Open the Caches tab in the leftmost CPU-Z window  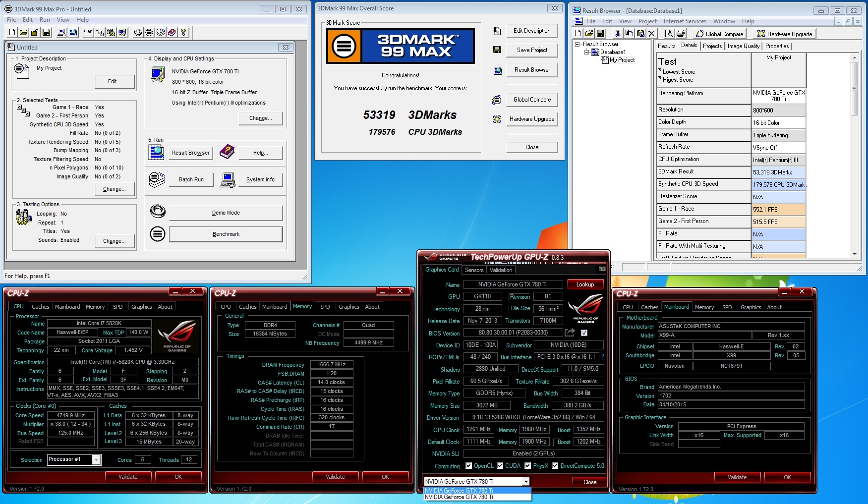[41, 307]
